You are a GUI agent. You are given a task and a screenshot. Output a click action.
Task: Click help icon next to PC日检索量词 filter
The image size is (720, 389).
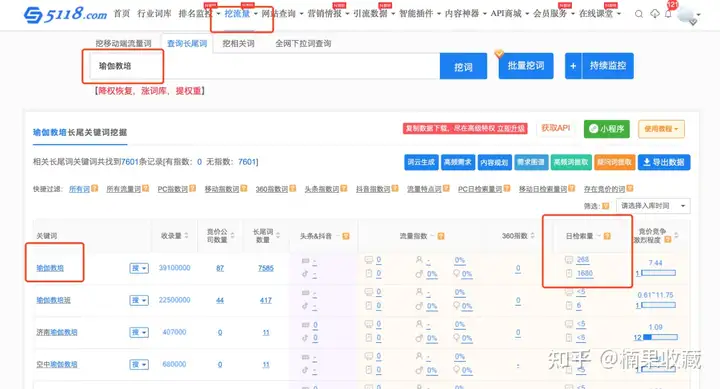tap(507, 188)
